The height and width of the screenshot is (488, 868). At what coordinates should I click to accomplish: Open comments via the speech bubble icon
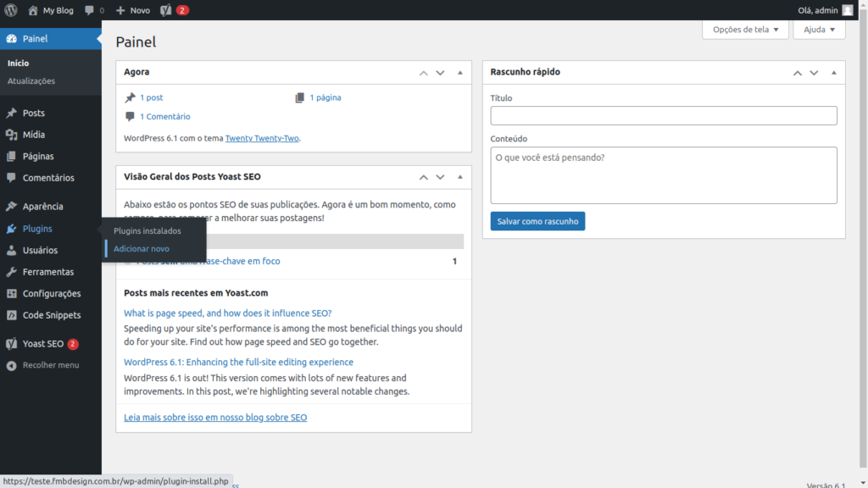pos(90,10)
